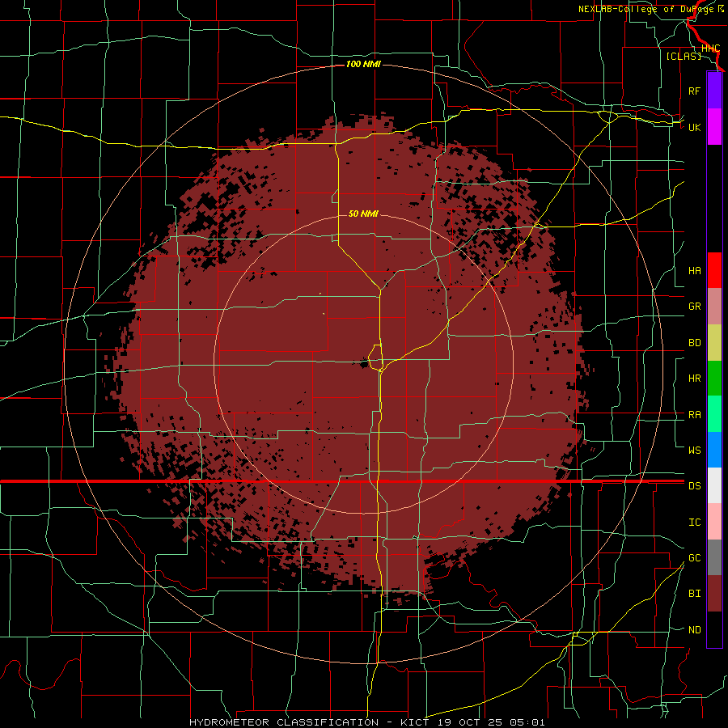The height and width of the screenshot is (728, 728).
Task: Click the KICT station identifier
Action: pos(417,722)
